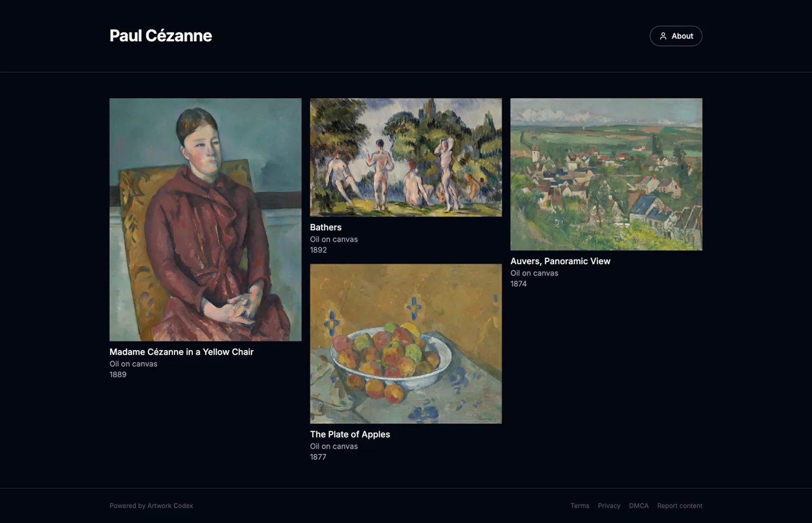812x523 pixels.
Task: Open the Terms page
Action: 580,506
